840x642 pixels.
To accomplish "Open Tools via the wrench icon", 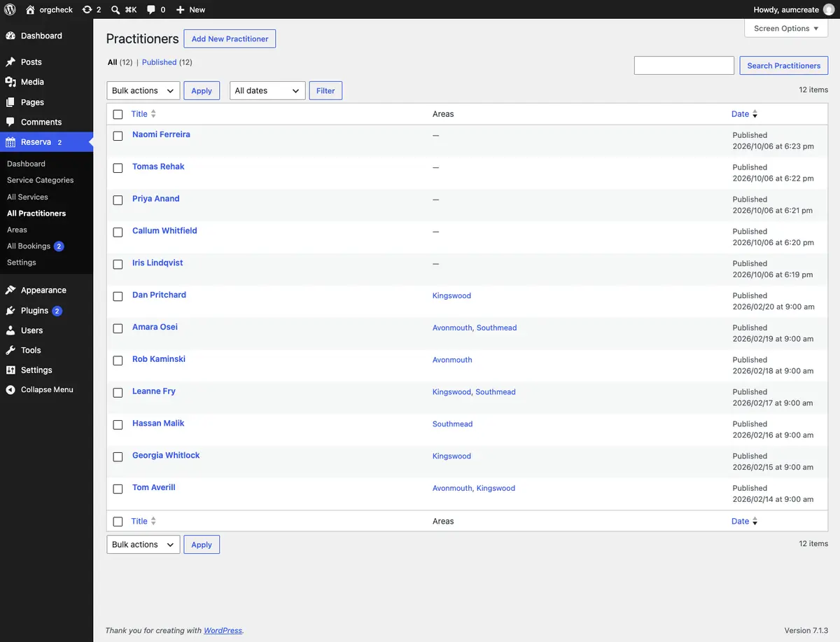I will click(x=10, y=350).
